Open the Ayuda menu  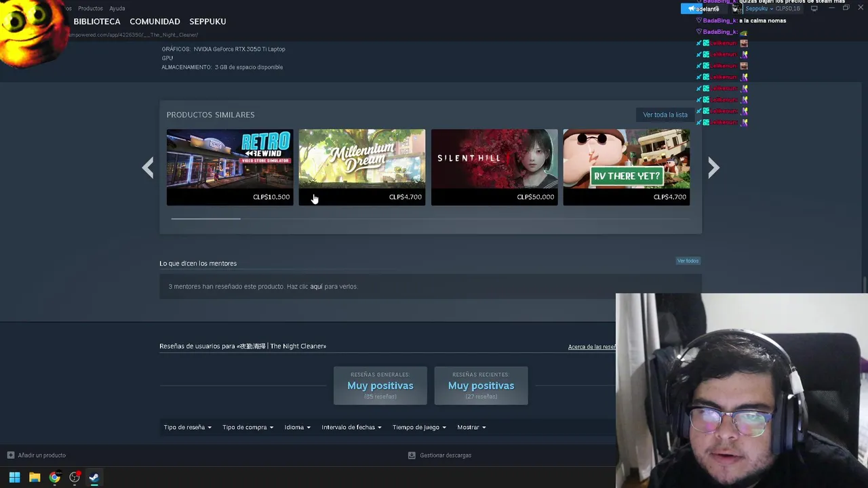pyautogui.click(x=117, y=9)
